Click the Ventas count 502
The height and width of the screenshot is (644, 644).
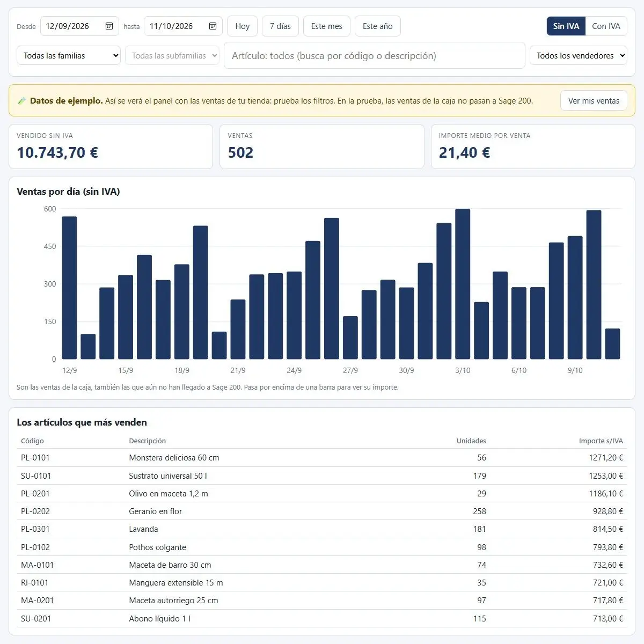click(240, 152)
